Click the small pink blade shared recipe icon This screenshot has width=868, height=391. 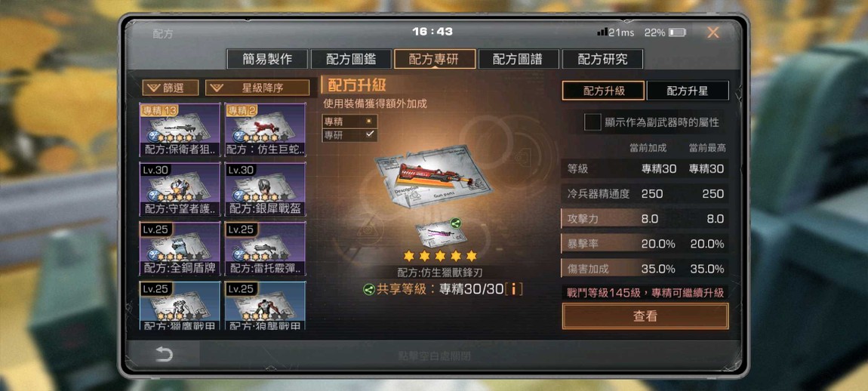tap(442, 232)
